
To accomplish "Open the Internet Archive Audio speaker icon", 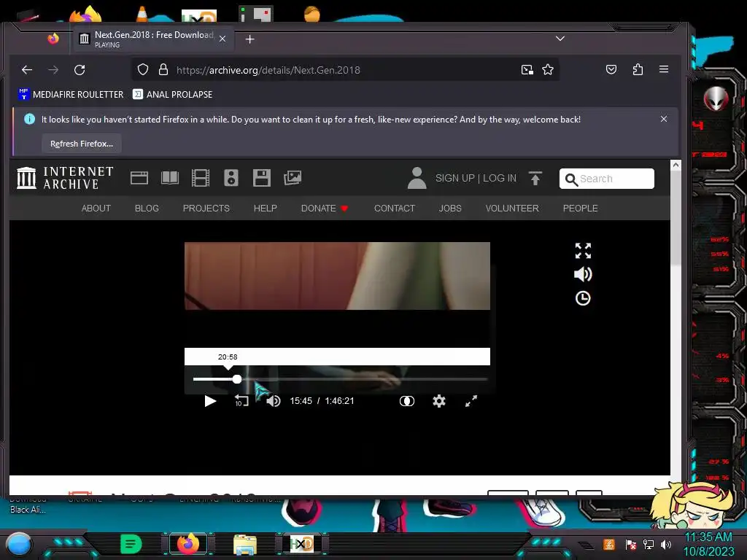I will coord(231,178).
